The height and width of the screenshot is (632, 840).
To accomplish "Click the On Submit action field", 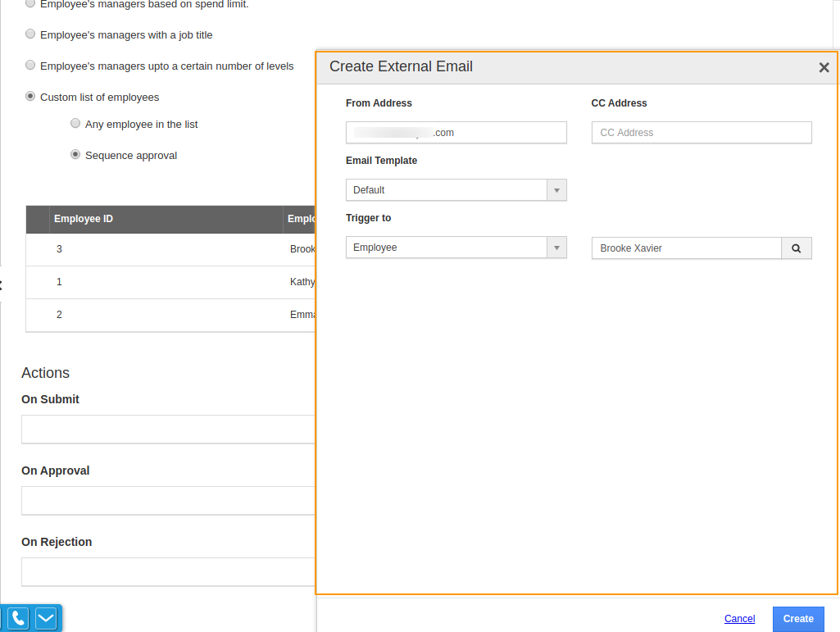I will pyautogui.click(x=168, y=430).
